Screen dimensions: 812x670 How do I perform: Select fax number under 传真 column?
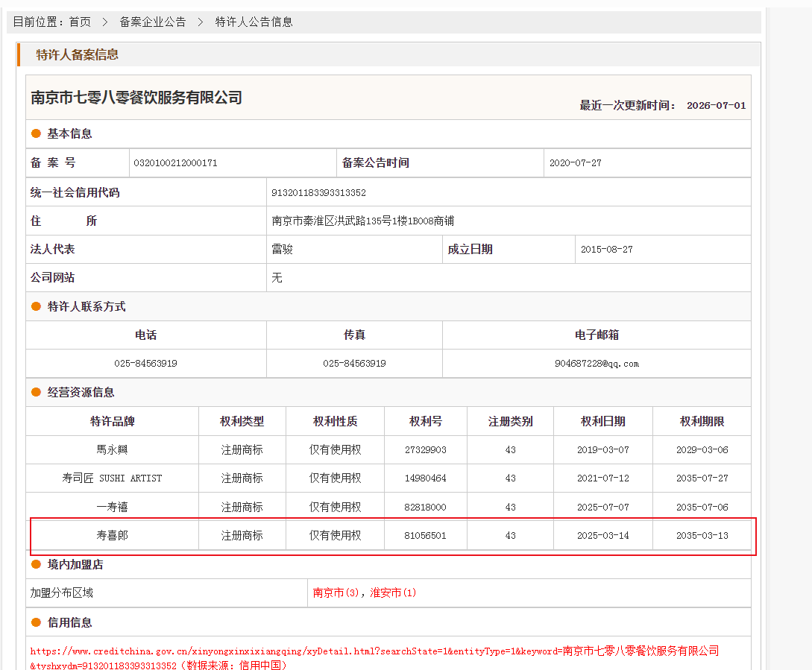coord(354,364)
